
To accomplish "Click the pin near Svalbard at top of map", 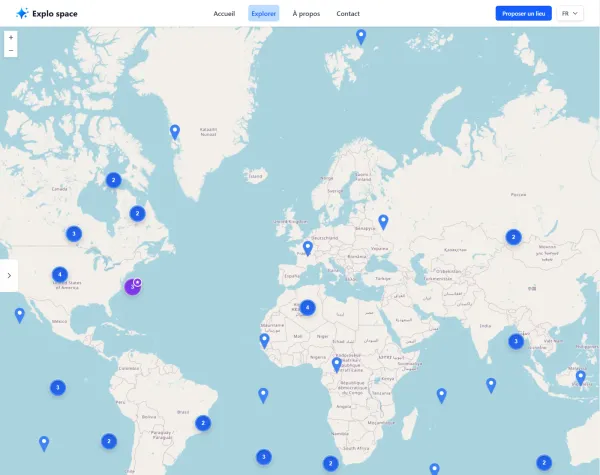I will pos(361,37).
